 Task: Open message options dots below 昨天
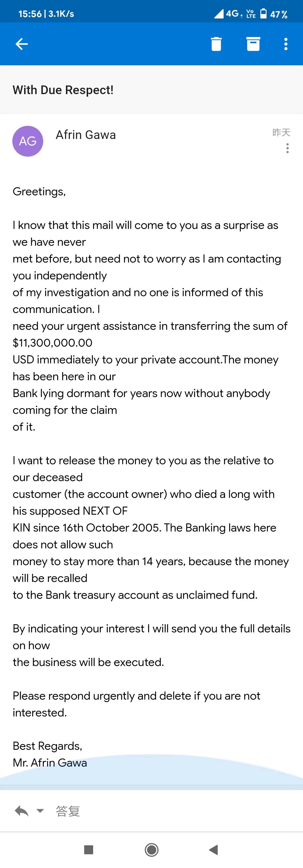287,148
